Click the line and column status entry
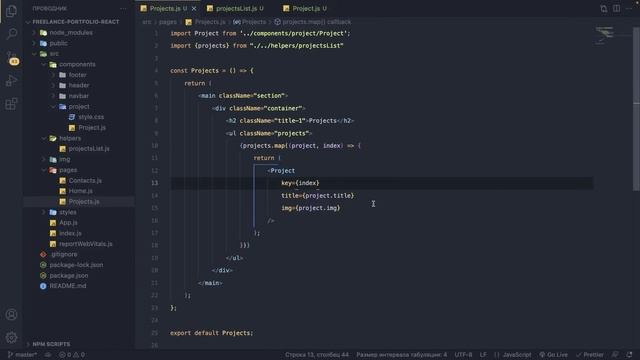640x360 pixels. 317,355
